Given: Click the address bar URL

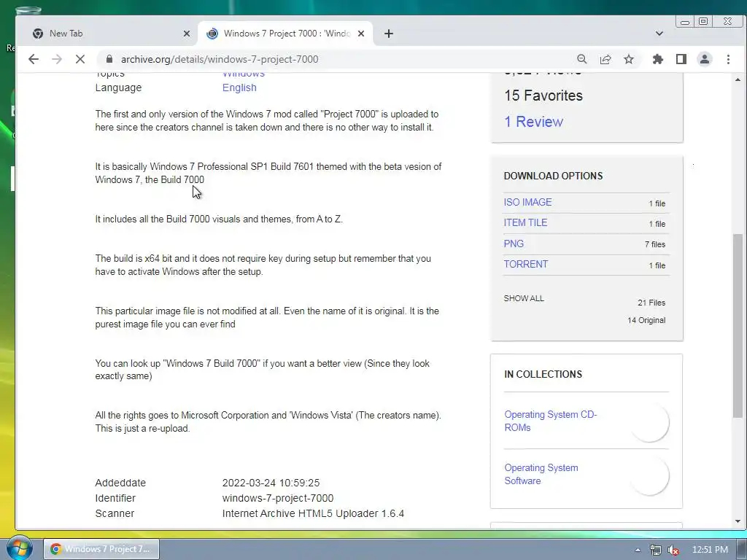Looking at the screenshot, I should [220, 59].
